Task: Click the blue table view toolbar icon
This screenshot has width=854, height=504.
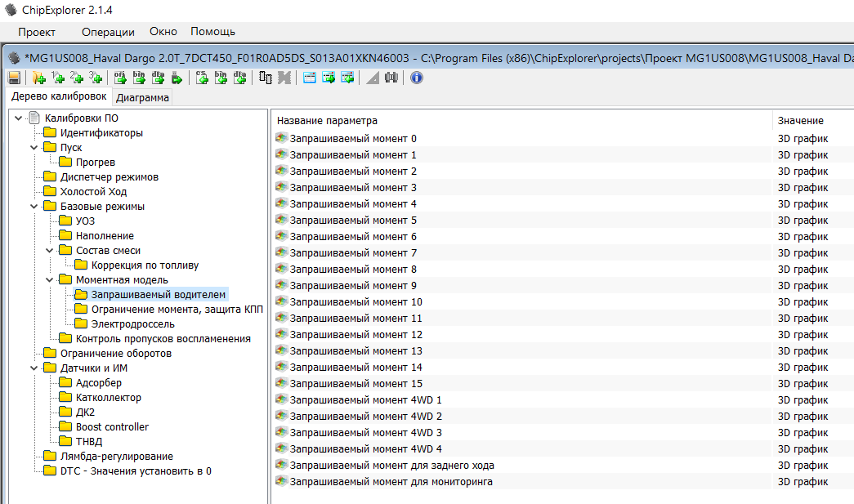Action: click(x=310, y=78)
